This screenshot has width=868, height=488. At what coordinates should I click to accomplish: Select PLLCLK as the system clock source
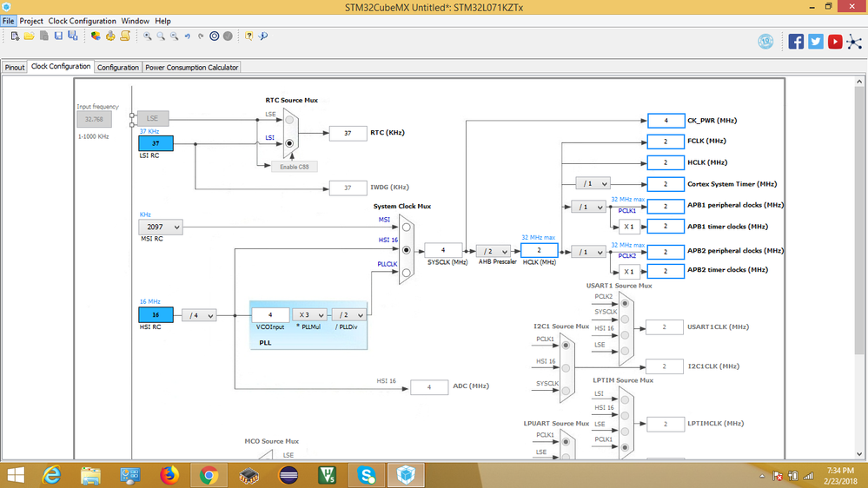click(406, 273)
